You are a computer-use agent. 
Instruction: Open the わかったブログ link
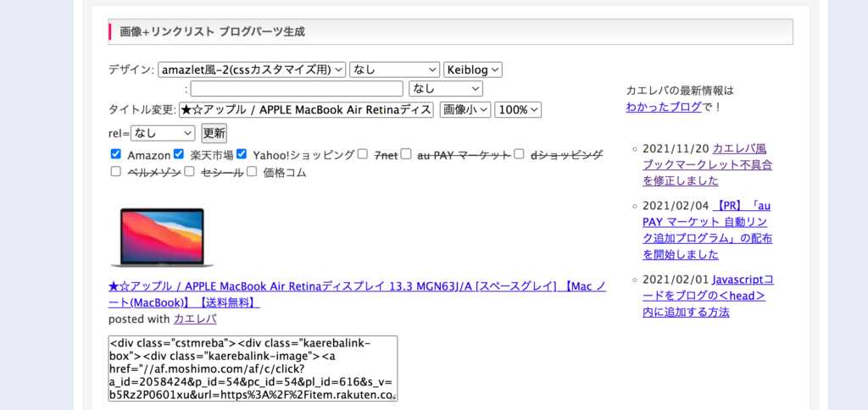coord(664,108)
